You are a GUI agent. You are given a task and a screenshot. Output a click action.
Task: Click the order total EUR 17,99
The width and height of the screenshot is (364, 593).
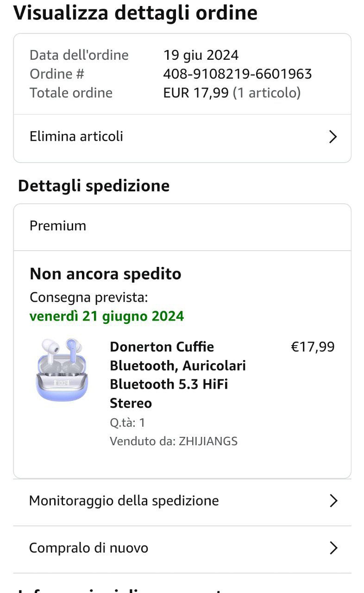click(196, 93)
